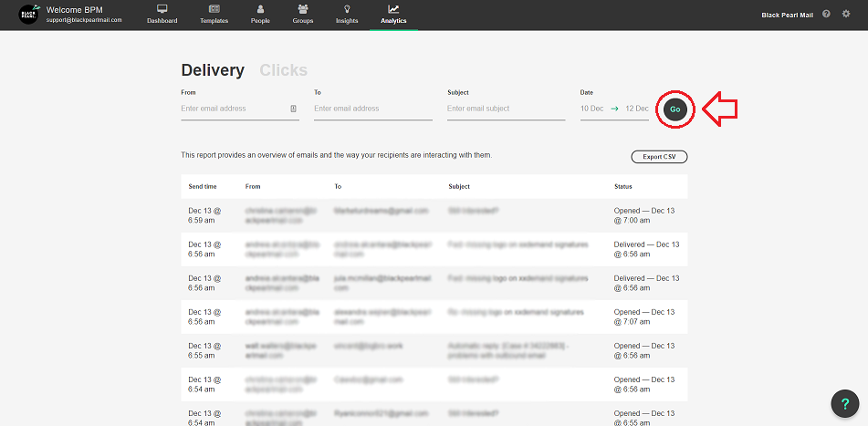Open the Templates icon in navbar

pyautogui.click(x=214, y=9)
